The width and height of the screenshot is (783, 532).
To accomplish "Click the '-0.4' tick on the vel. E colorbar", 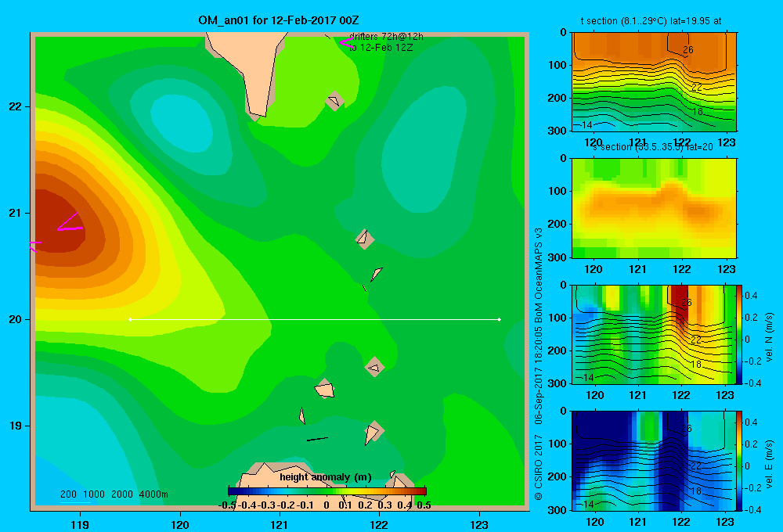I will pyautogui.click(x=752, y=509).
